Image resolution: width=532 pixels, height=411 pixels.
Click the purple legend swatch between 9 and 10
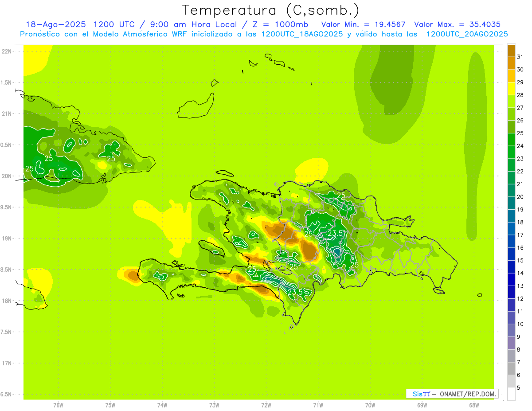coord(511,330)
